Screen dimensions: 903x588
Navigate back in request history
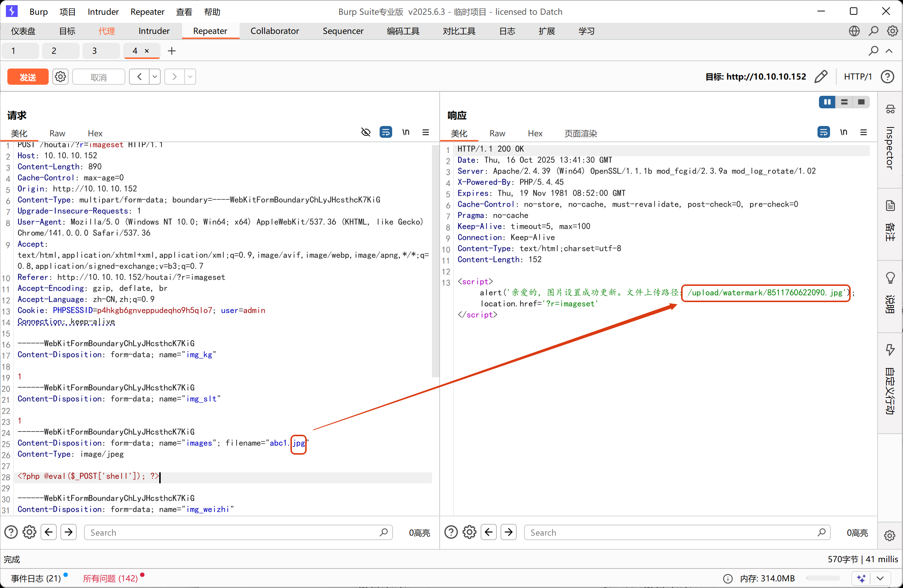(139, 77)
